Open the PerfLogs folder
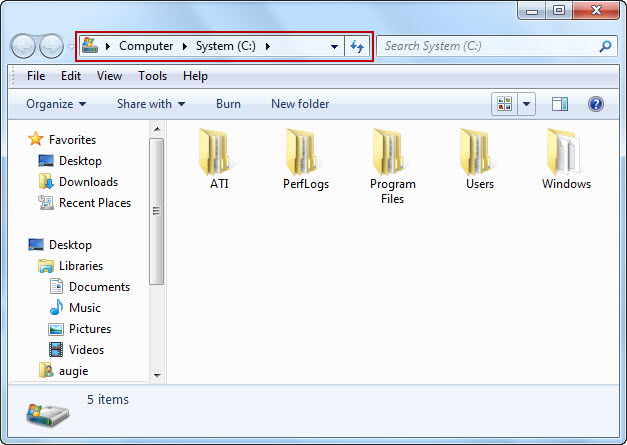Image resolution: width=627 pixels, height=445 pixels. (305, 151)
